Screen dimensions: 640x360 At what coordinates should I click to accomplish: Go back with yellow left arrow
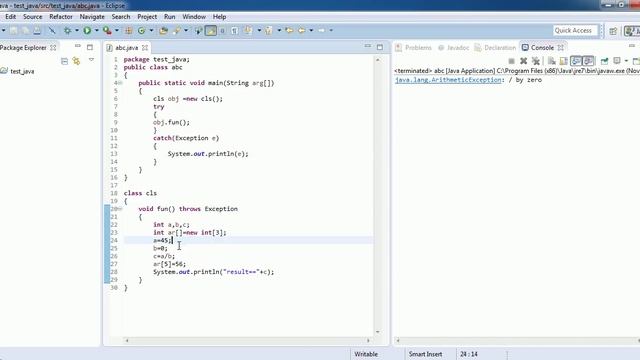(x=302, y=30)
